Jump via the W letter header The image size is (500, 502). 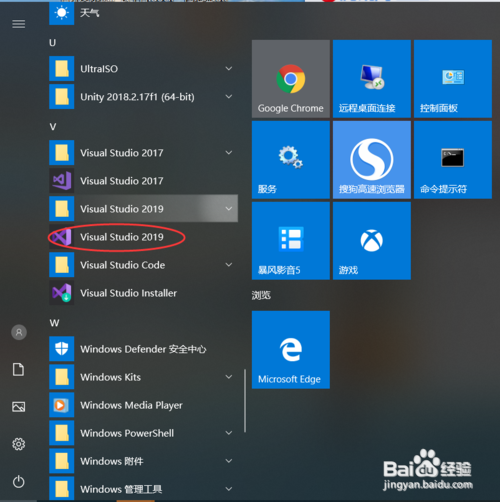(x=54, y=323)
